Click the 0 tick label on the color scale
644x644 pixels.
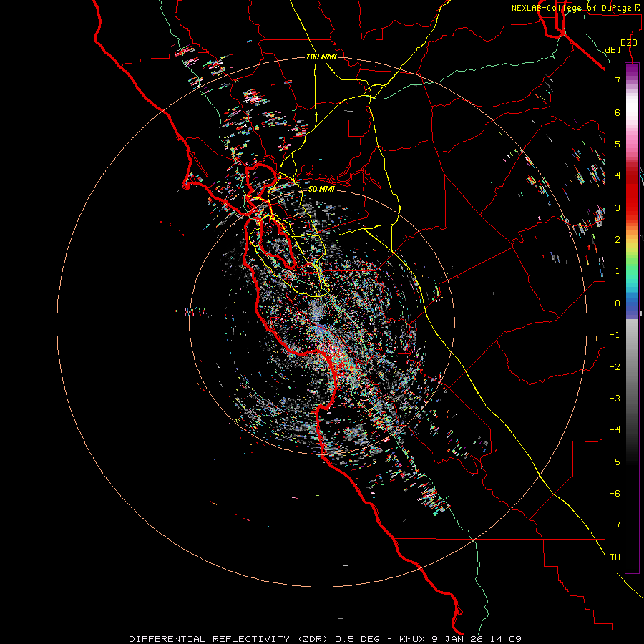coord(618,303)
